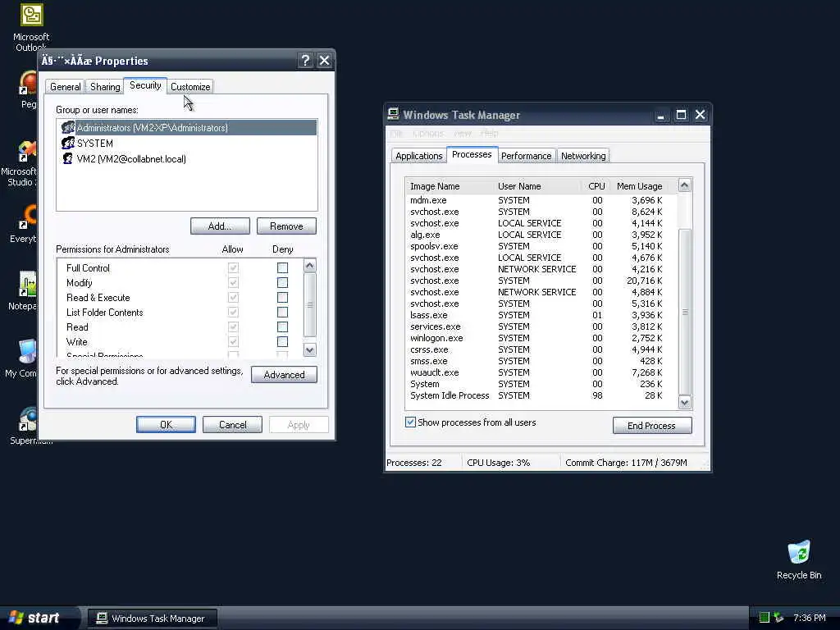Switch to the Sharing tab
This screenshot has height=630, width=840.
(x=105, y=87)
